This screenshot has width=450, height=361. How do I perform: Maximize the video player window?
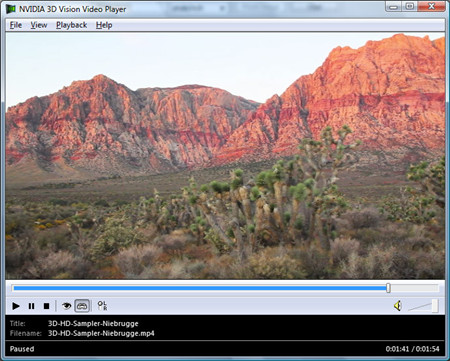[x=410, y=6]
